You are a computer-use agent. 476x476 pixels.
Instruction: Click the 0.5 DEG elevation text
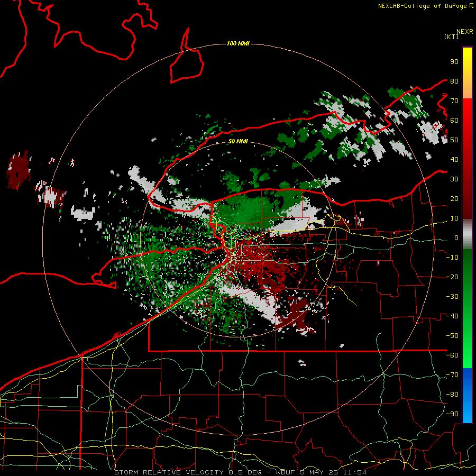[245, 472]
